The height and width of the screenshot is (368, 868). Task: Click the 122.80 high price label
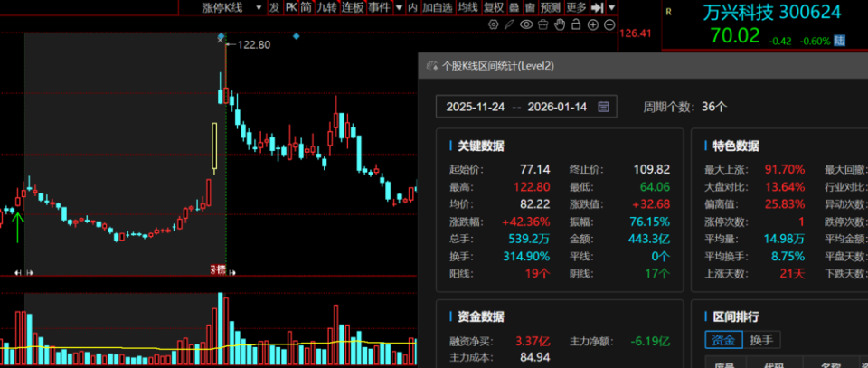(253, 45)
